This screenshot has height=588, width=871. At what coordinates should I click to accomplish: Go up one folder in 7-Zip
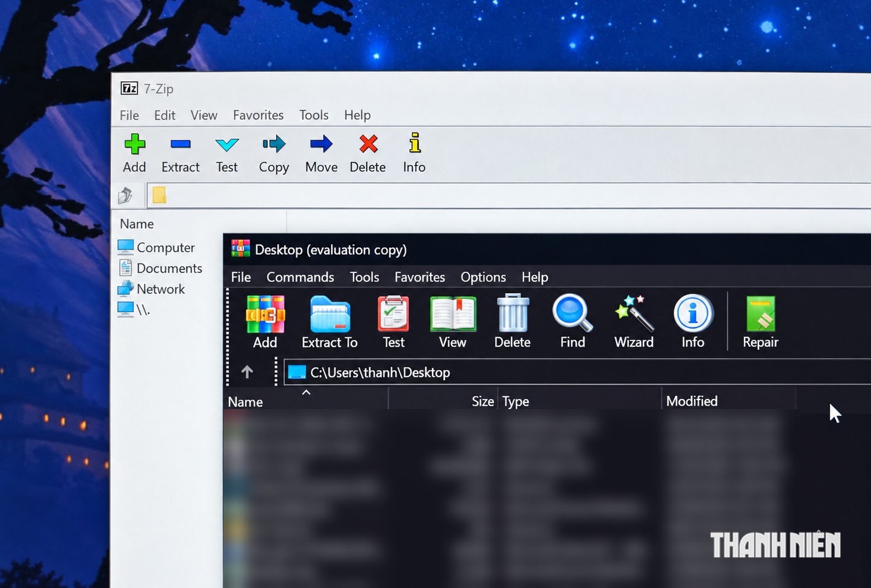[x=125, y=195]
